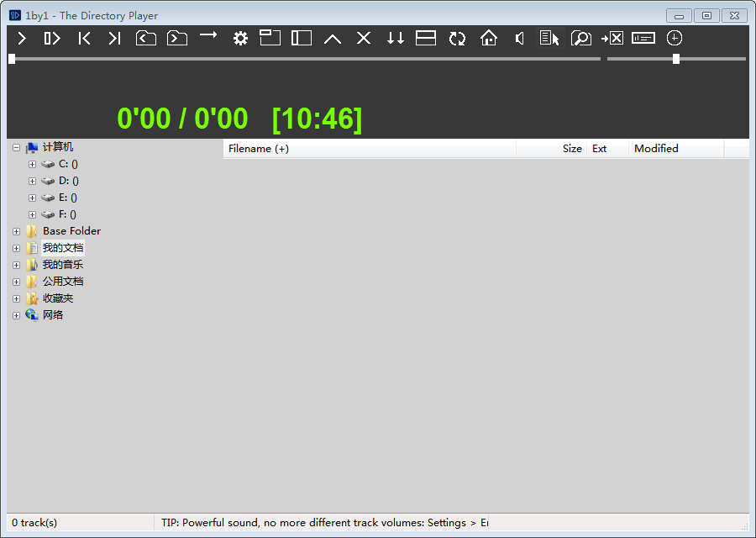The image size is (756, 538).
Task: Expand the 我的音乐 node
Action: 17,266
